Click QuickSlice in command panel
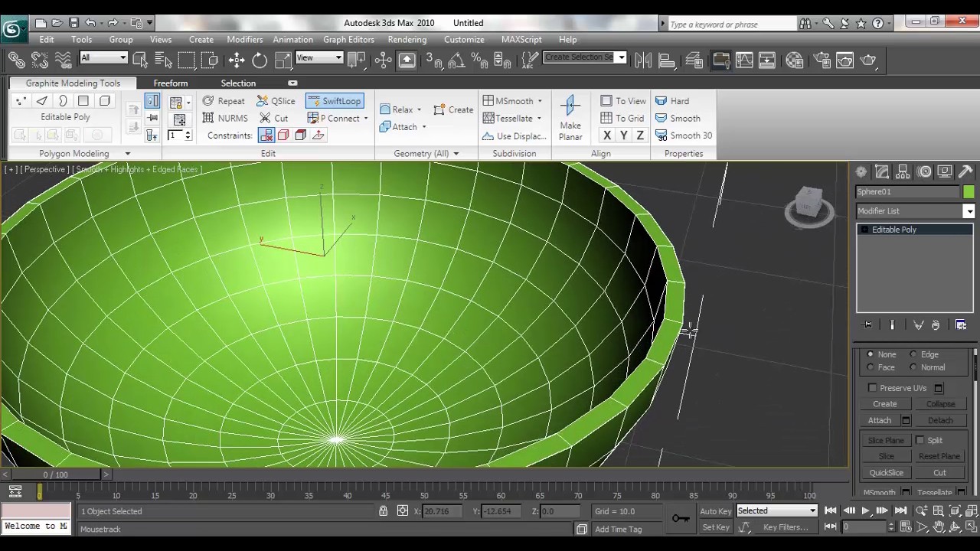This screenshot has width=980, height=551. coord(886,473)
